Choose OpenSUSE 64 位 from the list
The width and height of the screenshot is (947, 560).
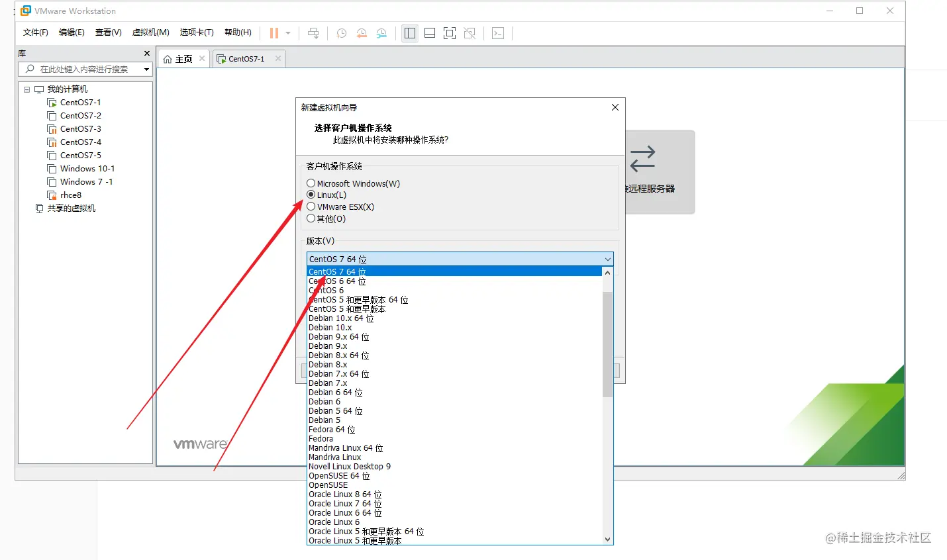click(x=454, y=476)
